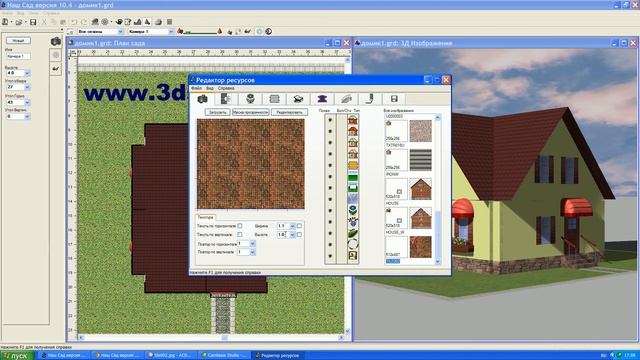Select the radio dot beside the green leaf icon
640x360 pixels.
point(330,233)
